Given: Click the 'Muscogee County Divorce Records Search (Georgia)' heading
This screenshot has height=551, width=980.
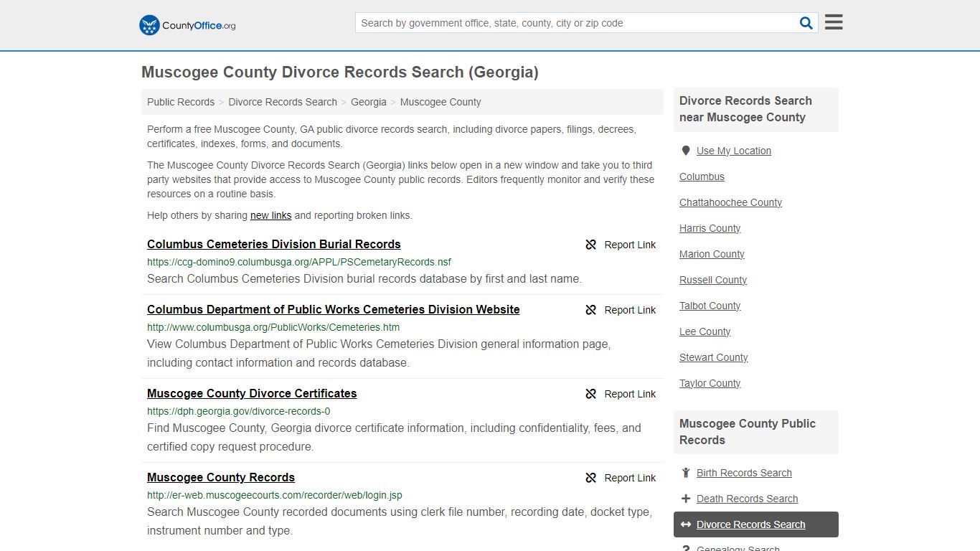Looking at the screenshot, I should pyautogui.click(x=340, y=72).
